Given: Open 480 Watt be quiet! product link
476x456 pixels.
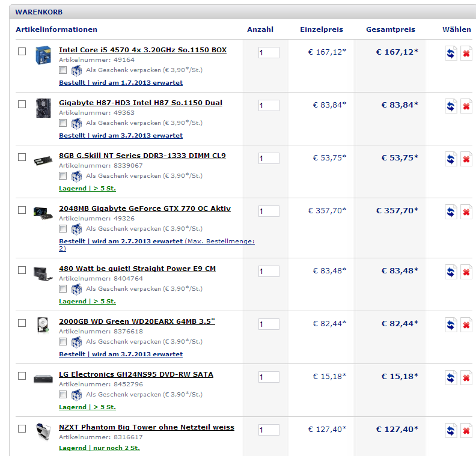Looking at the screenshot, I should point(137,269).
